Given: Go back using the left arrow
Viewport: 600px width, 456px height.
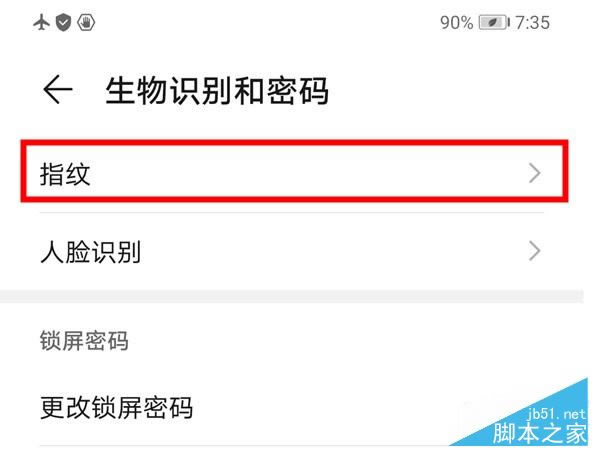Looking at the screenshot, I should click(58, 90).
